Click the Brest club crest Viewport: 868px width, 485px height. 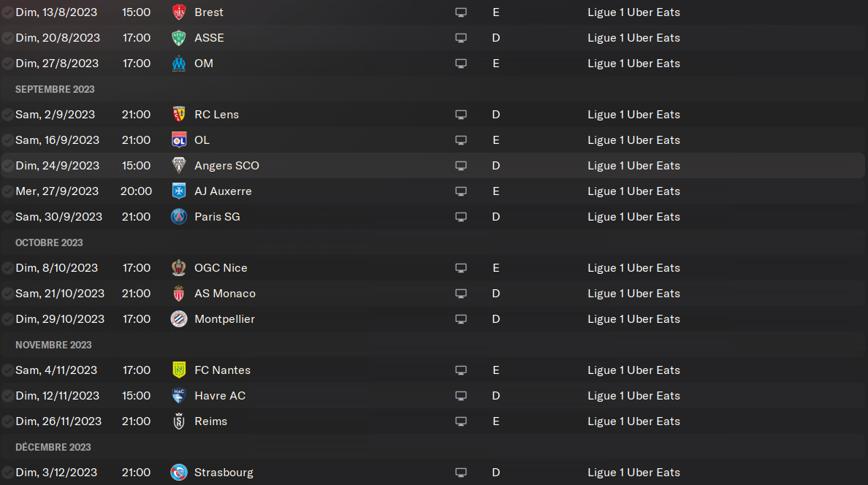pyautogui.click(x=178, y=12)
